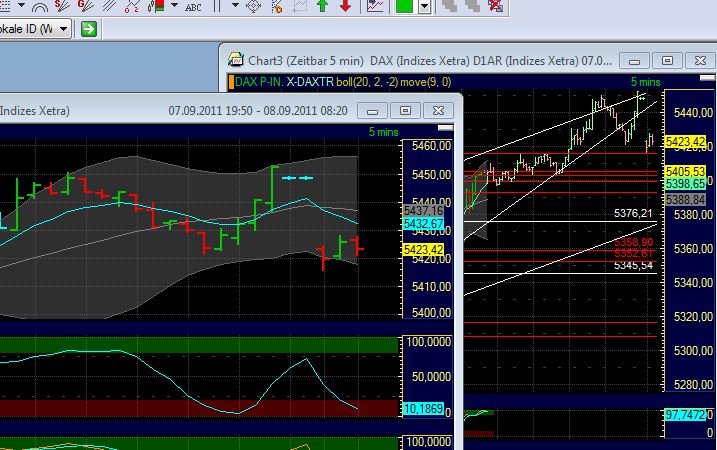Click the orange marker dotted-line tool icon
Viewport: 717px width, 450px height.
point(277,6)
